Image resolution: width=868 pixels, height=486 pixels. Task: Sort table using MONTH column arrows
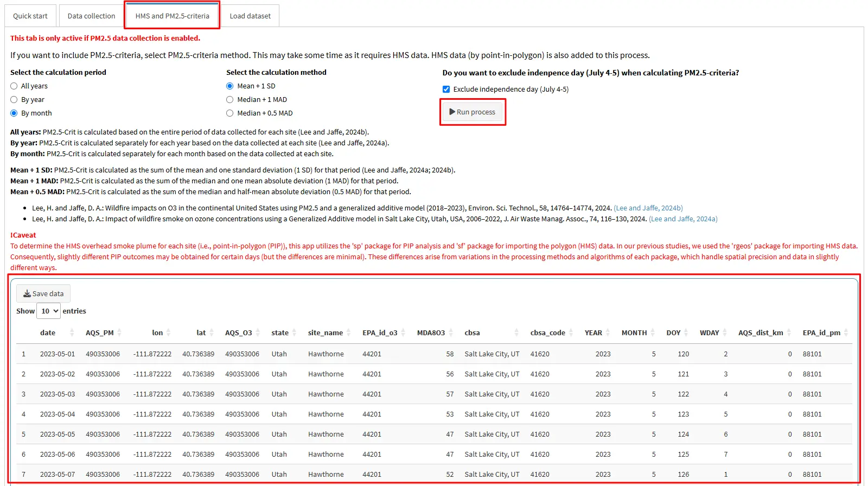point(653,332)
